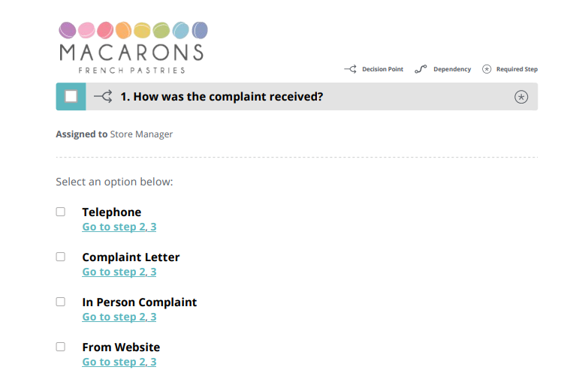Check the step 1 completion box
The image size is (588, 382).
71,96
